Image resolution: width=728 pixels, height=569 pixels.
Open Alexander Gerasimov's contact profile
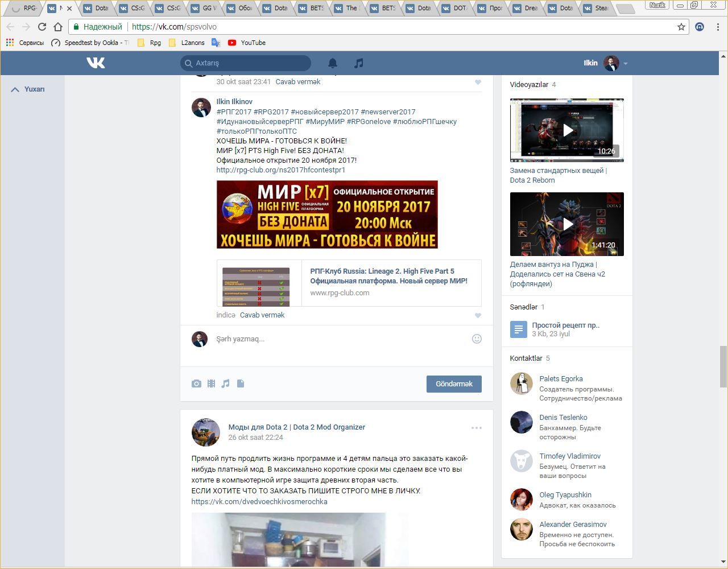pos(573,525)
